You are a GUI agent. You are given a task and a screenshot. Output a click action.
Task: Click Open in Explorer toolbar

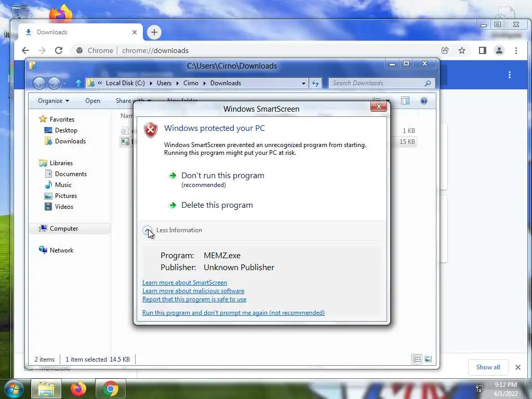(92, 101)
